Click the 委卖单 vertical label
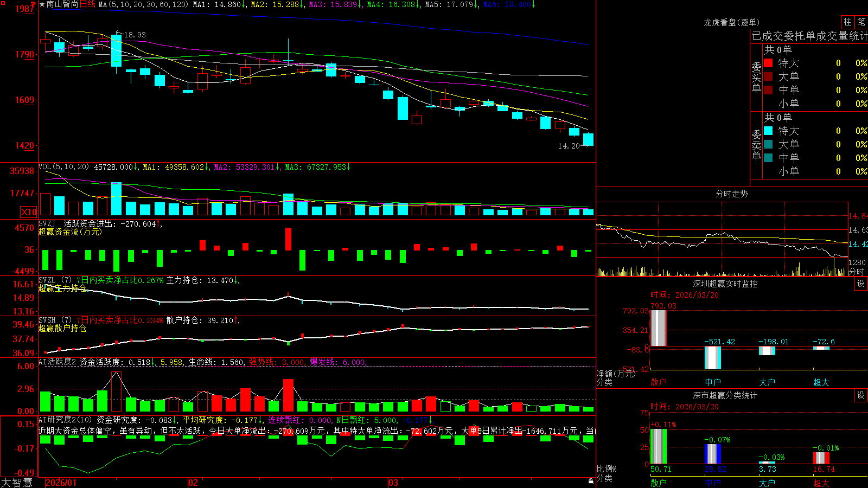Image resolution: width=868 pixels, height=488 pixels. (x=756, y=145)
